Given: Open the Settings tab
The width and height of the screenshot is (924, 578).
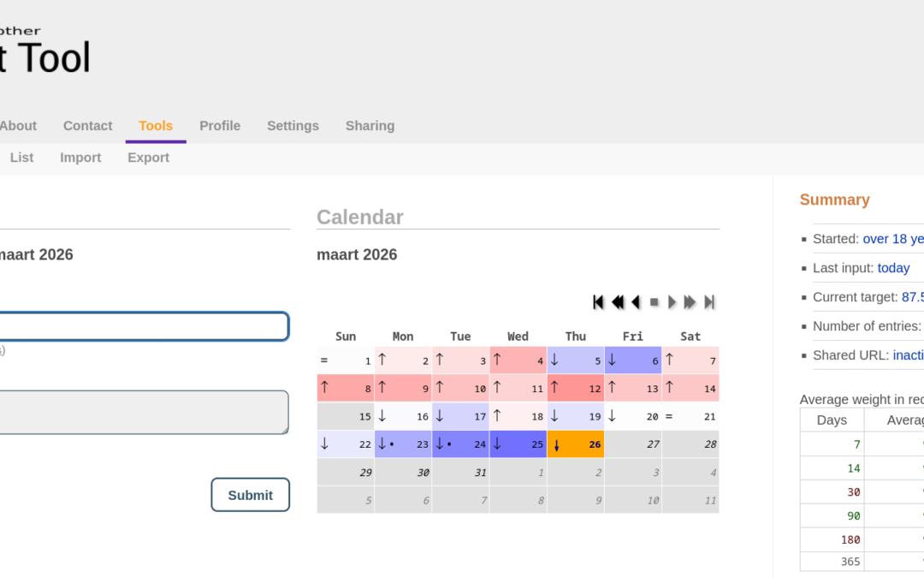Looking at the screenshot, I should point(293,126).
